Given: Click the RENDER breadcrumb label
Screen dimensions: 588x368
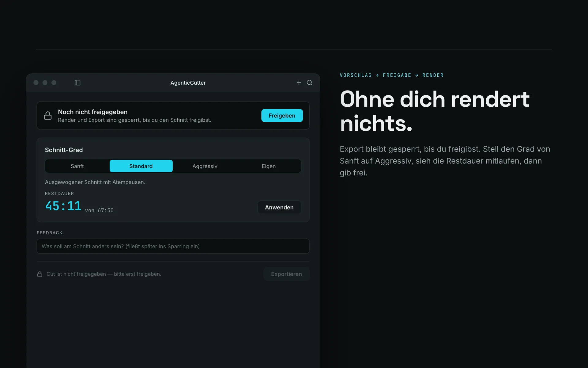Looking at the screenshot, I should point(433,75).
